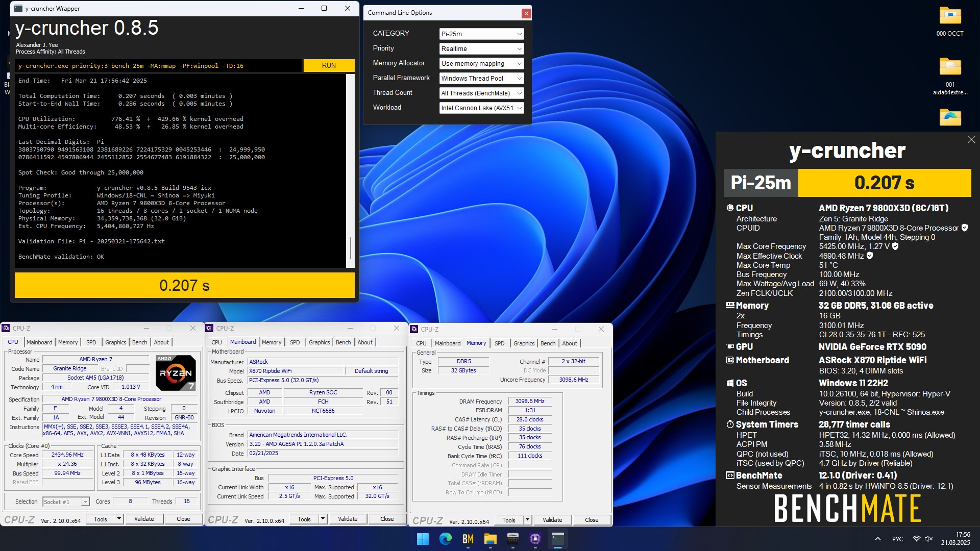
Task: Click the muted volume tray icon
Action: click(929, 539)
